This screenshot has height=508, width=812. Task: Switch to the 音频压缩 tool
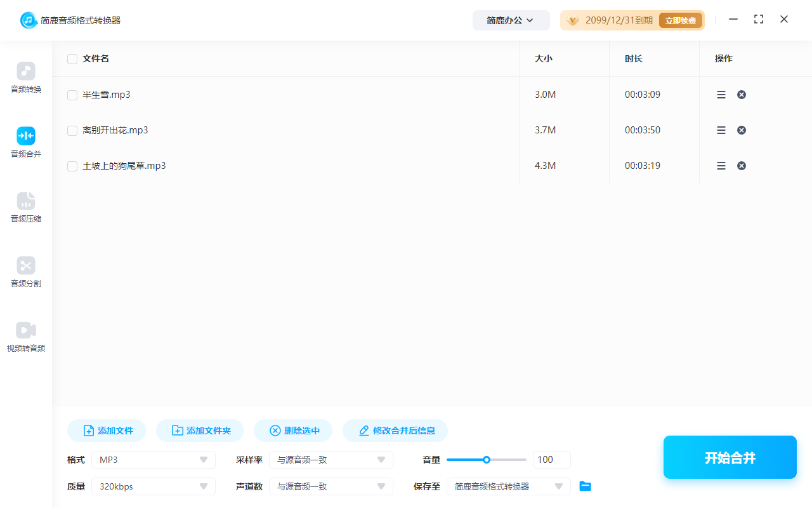click(25, 208)
